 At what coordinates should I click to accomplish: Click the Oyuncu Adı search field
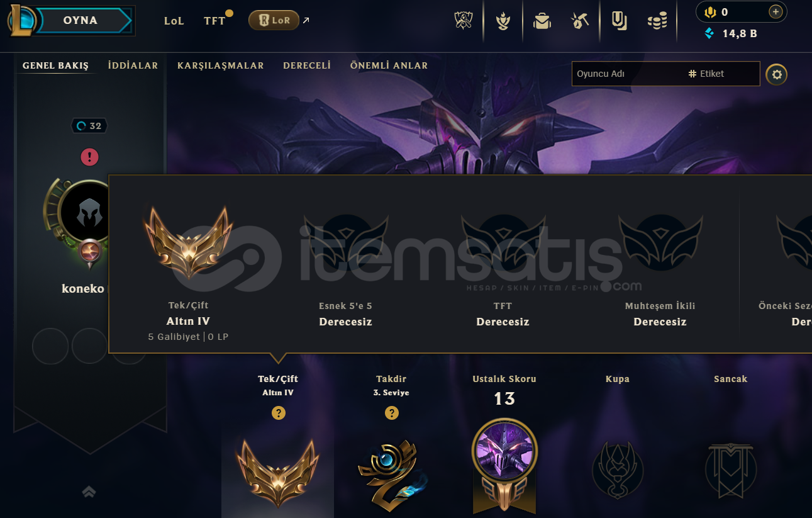point(629,74)
